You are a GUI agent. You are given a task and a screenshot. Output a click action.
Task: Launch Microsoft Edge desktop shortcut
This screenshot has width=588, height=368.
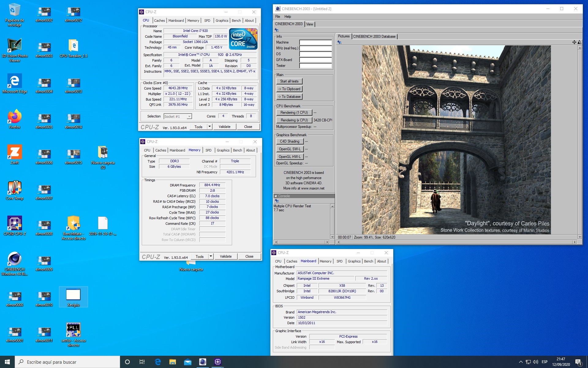[14, 83]
